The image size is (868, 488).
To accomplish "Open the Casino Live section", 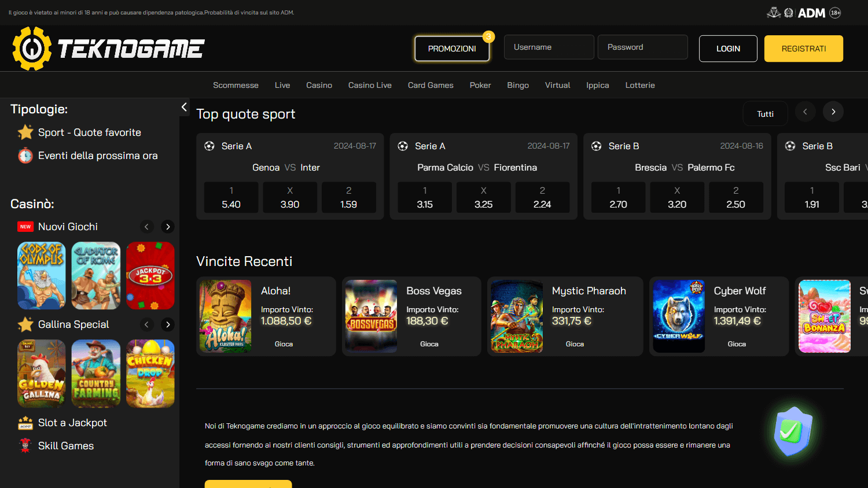I will point(370,85).
